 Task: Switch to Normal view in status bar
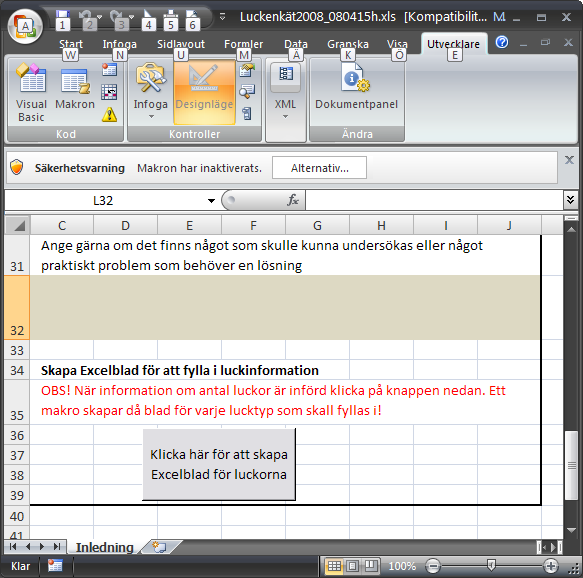(x=334, y=566)
